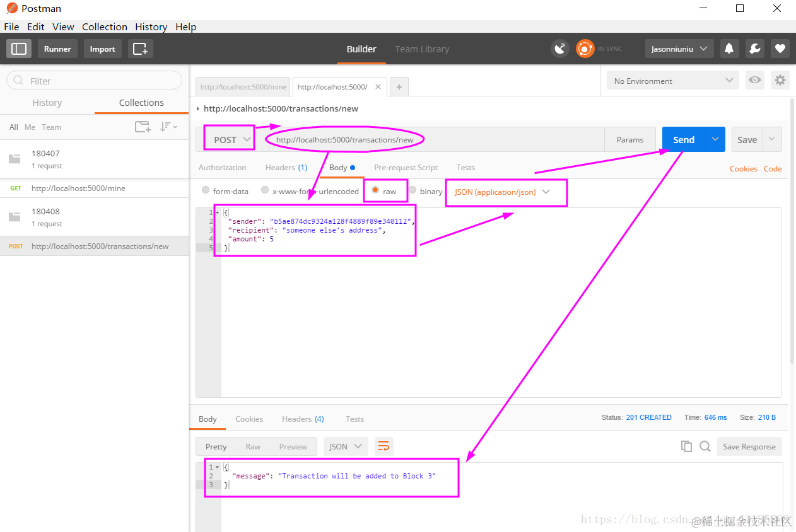The image size is (796, 532).
Task: Add a new request tab
Action: point(399,87)
